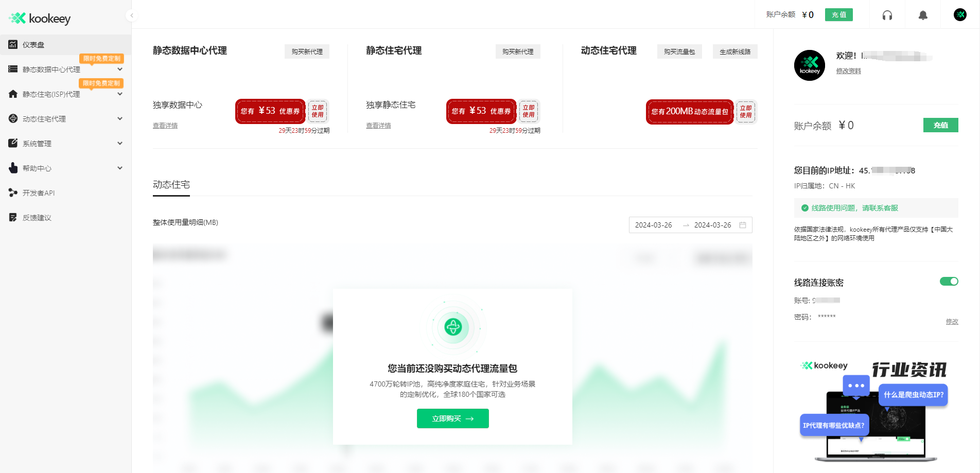The image size is (980, 473).
Task: Click the headset customer support icon
Action: pos(887,14)
